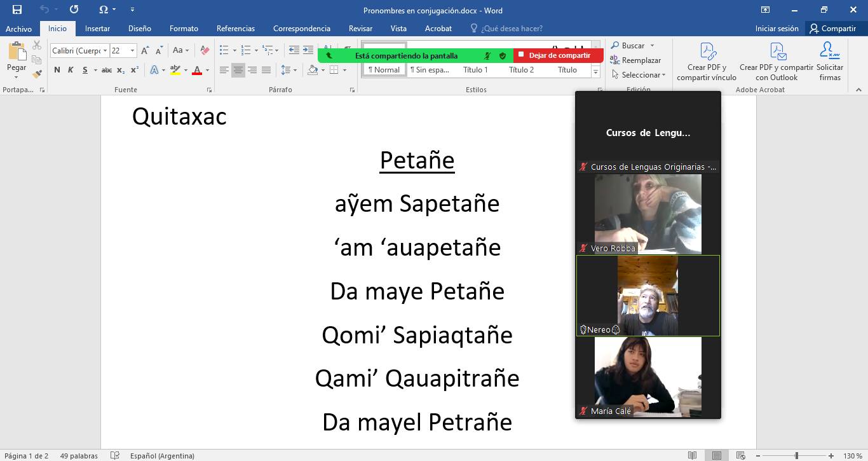Viewport: 868px width, 461px height.
Task: Toggle strikethrough (abc) formatting
Action: click(x=107, y=70)
